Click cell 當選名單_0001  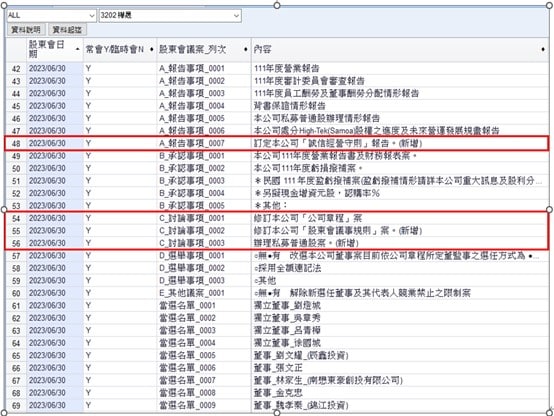pos(204,306)
